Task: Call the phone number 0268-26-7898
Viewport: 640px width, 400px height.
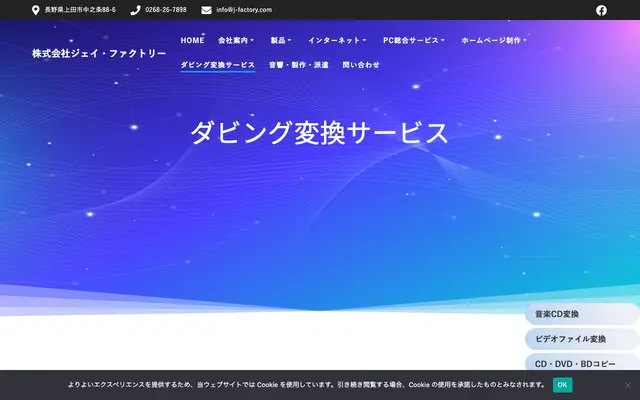Action: pyautogui.click(x=166, y=10)
